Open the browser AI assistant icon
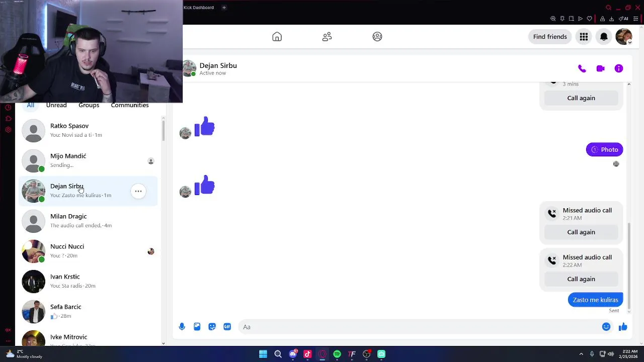Image resolution: width=644 pixels, height=362 pixels. tap(624, 19)
